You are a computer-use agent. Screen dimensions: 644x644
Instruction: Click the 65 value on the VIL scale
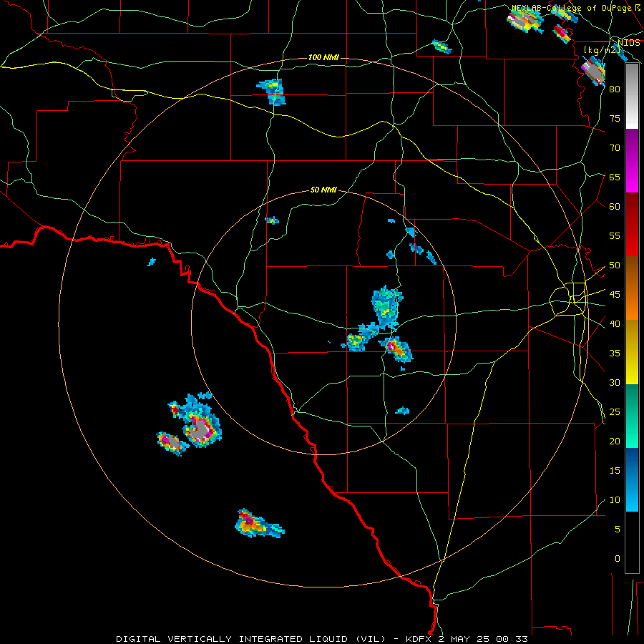(615, 177)
